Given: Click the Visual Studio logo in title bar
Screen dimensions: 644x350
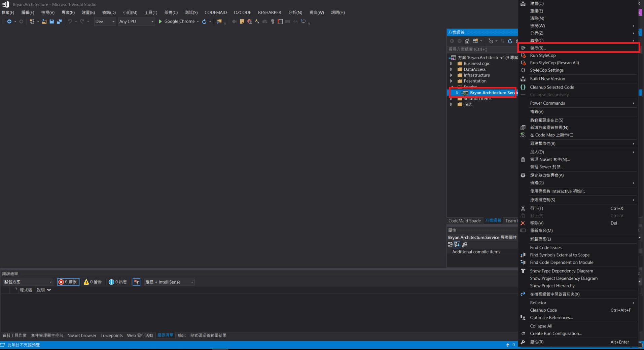Looking at the screenshot, I should tap(6, 4).
